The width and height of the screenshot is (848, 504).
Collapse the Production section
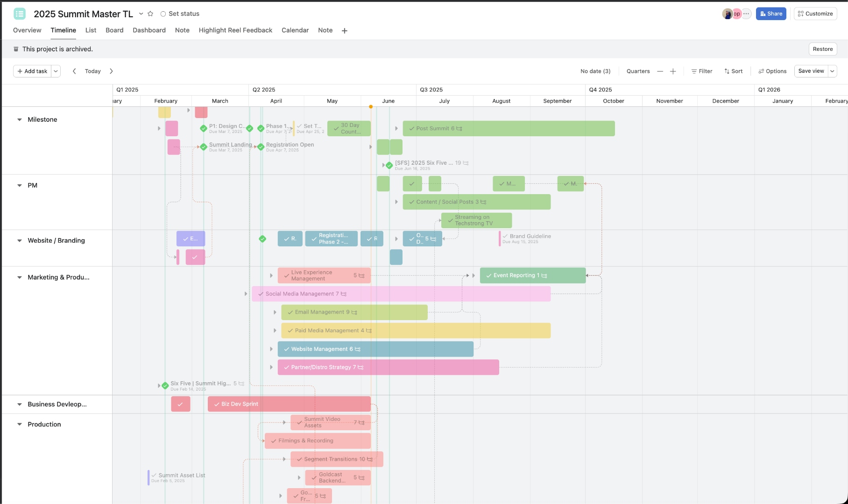tap(19, 424)
